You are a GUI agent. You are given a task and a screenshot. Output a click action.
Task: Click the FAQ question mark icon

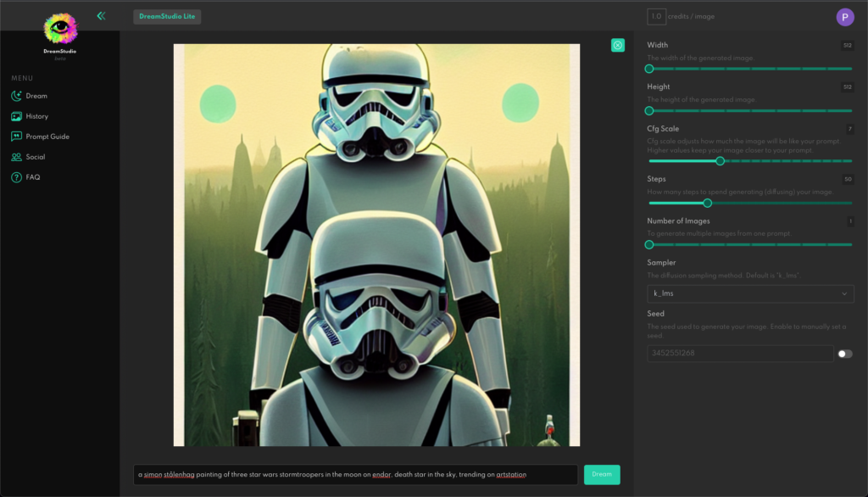pos(16,177)
